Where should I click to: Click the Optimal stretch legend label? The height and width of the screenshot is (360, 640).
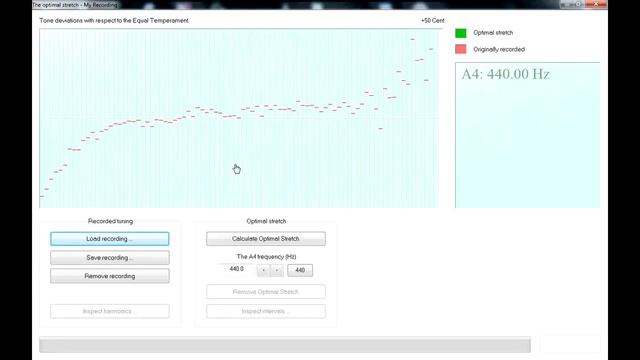pyautogui.click(x=493, y=33)
